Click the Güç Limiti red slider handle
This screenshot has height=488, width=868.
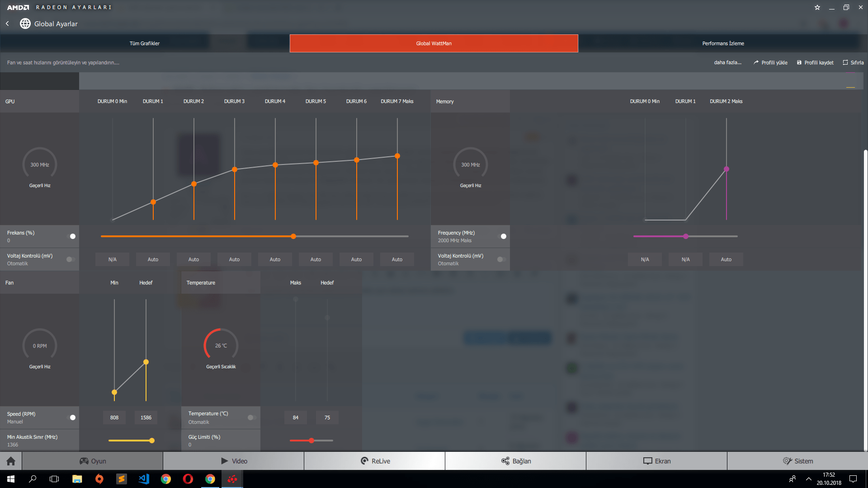click(311, 441)
